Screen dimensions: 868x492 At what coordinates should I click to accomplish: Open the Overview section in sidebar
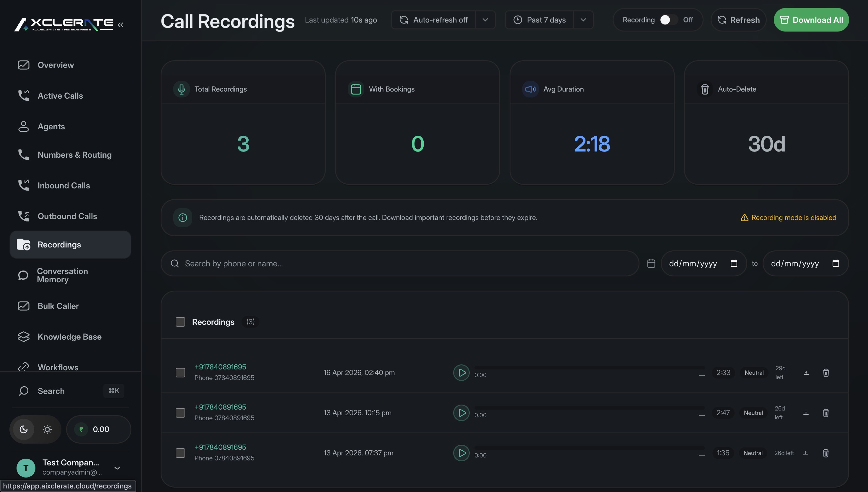pyautogui.click(x=56, y=65)
